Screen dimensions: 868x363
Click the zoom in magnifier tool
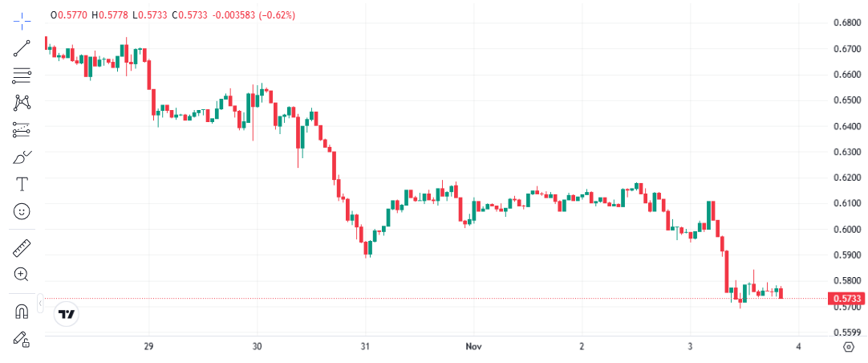click(22, 275)
